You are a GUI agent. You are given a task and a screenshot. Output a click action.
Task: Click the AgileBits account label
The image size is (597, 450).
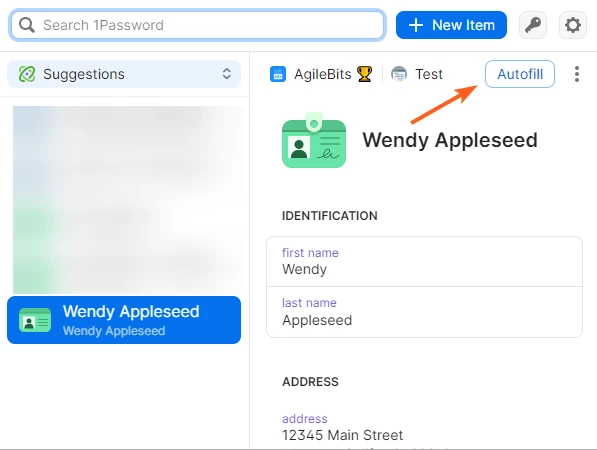[322, 74]
